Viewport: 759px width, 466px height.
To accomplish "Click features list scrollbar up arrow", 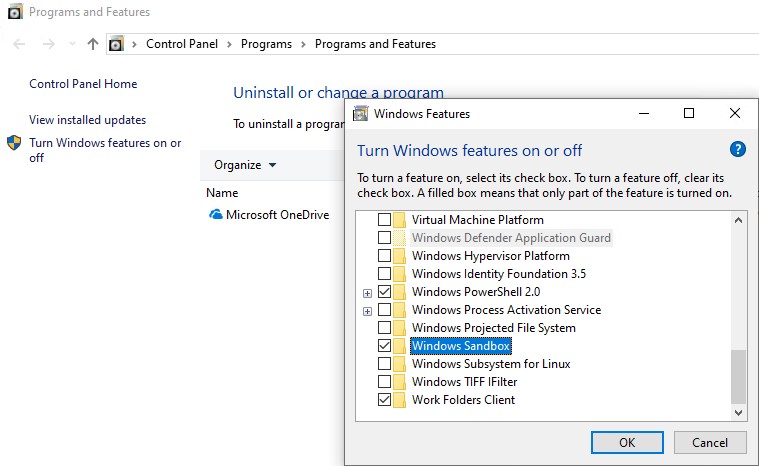I will click(738, 220).
